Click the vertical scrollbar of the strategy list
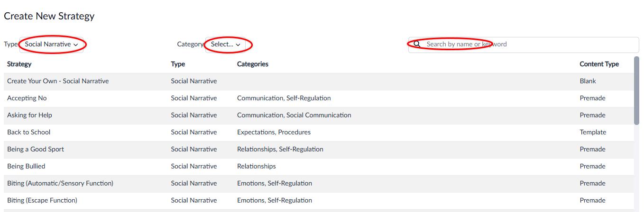The width and height of the screenshot is (644, 212). [636, 91]
